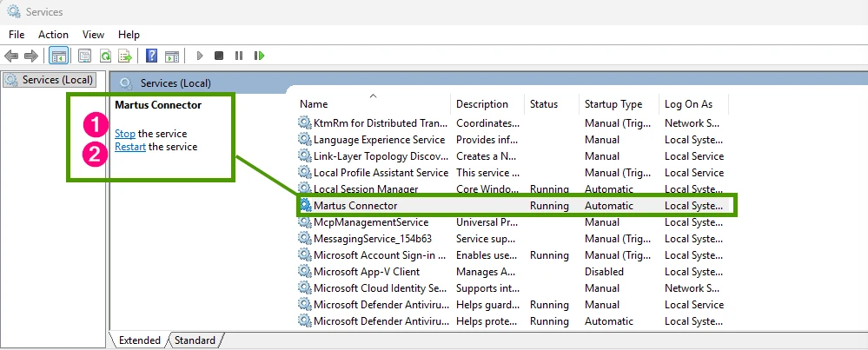Click the Restart the service link
This screenshot has height=350, width=868.
pyautogui.click(x=130, y=147)
